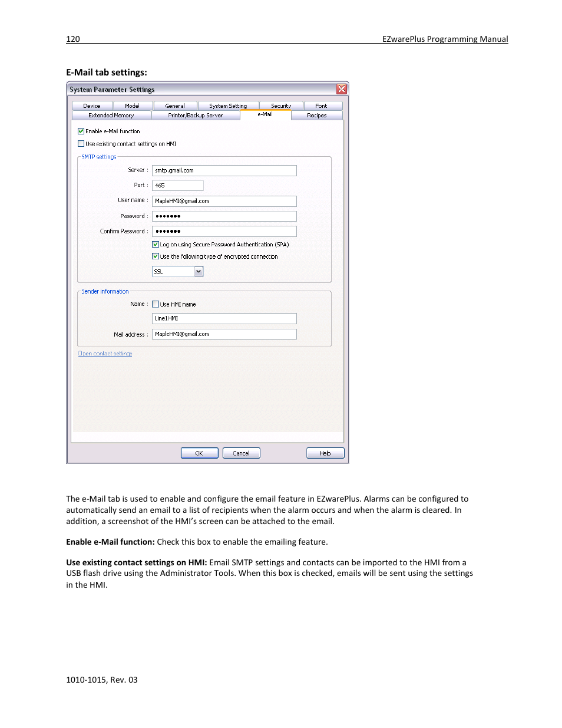The height and width of the screenshot is (728, 562).
Task: Click the Port field showing 465
Action: [x=178, y=185]
